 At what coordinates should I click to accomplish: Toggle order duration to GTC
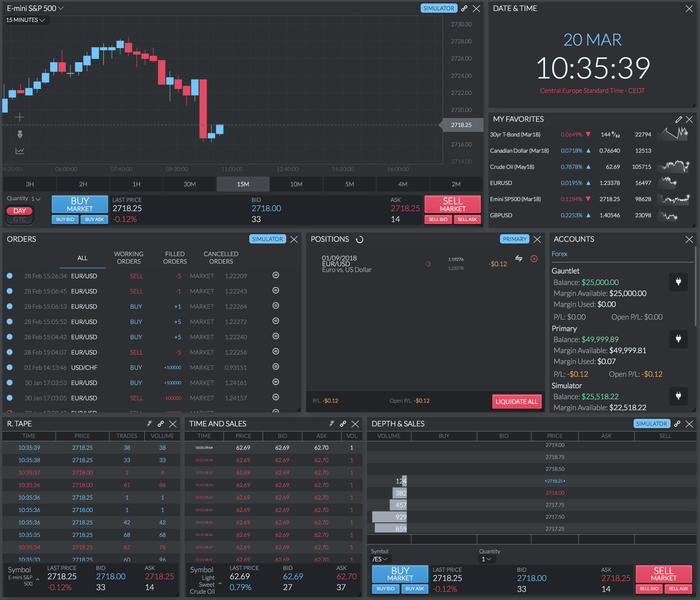click(20, 219)
